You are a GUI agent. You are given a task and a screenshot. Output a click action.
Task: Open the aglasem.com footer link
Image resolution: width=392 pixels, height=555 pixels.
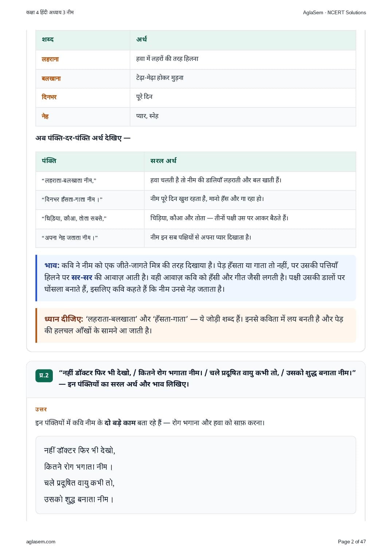[x=41, y=542]
